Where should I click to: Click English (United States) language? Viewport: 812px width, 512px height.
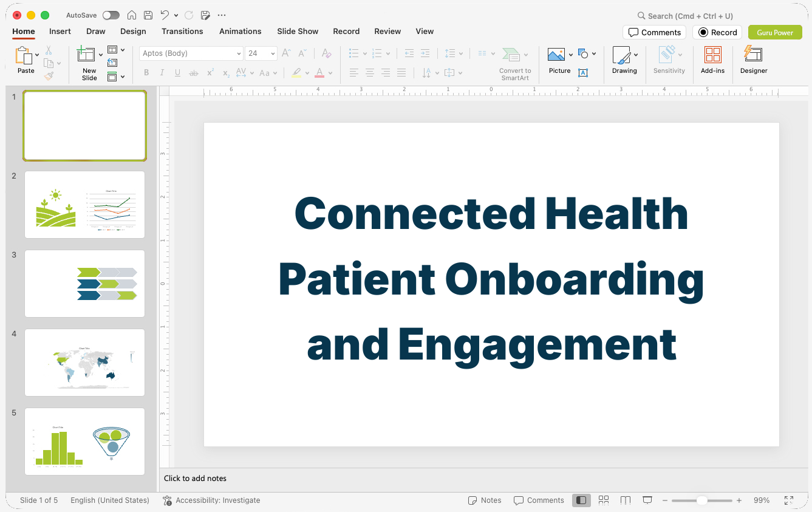tap(110, 500)
